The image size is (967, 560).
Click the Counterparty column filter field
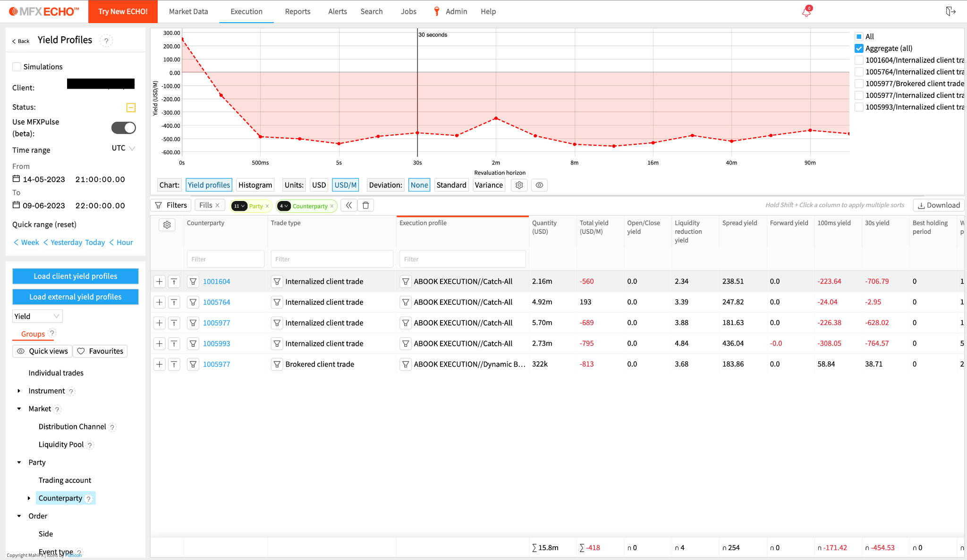pyautogui.click(x=226, y=259)
